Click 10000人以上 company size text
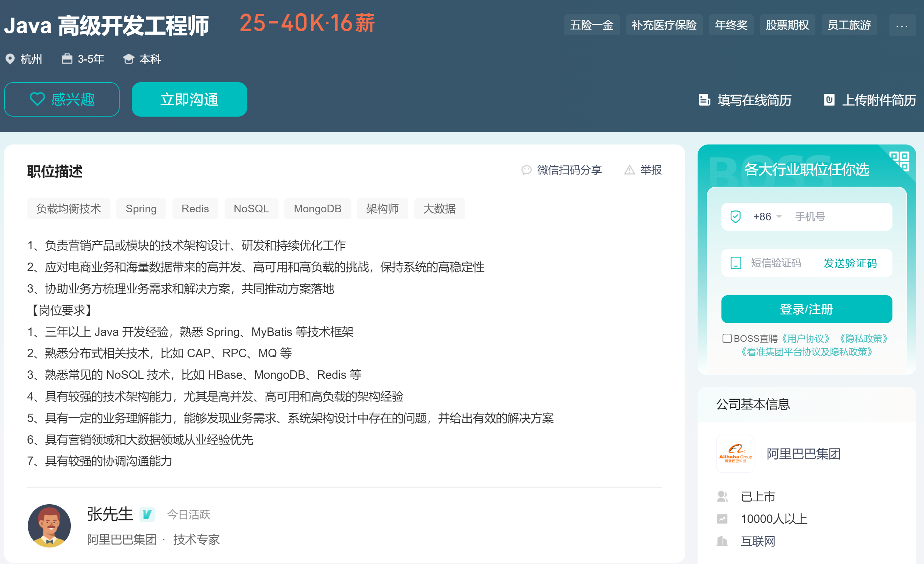924x564 pixels. [x=774, y=519]
